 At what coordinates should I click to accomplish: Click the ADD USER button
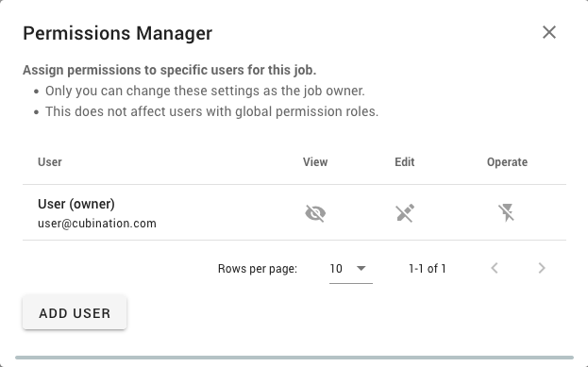[x=75, y=312]
